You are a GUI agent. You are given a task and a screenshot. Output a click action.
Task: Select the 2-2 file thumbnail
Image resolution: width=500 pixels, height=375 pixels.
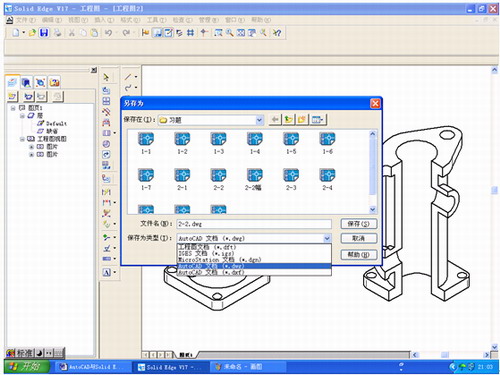(x=219, y=179)
